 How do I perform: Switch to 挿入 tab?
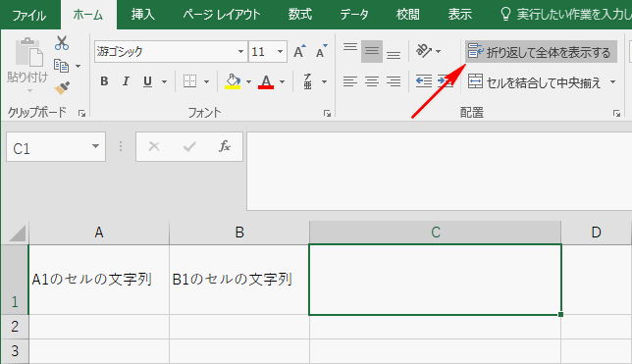pos(143,15)
